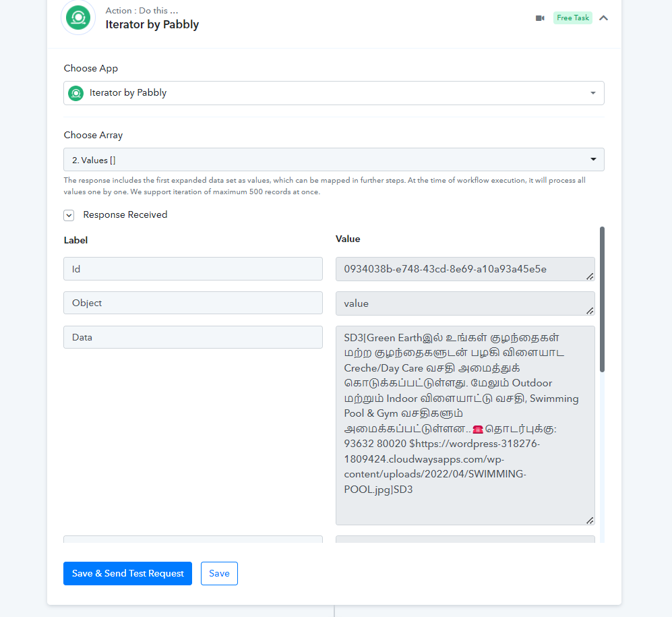
Task: Click the Id label field
Action: pyautogui.click(x=193, y=269)
